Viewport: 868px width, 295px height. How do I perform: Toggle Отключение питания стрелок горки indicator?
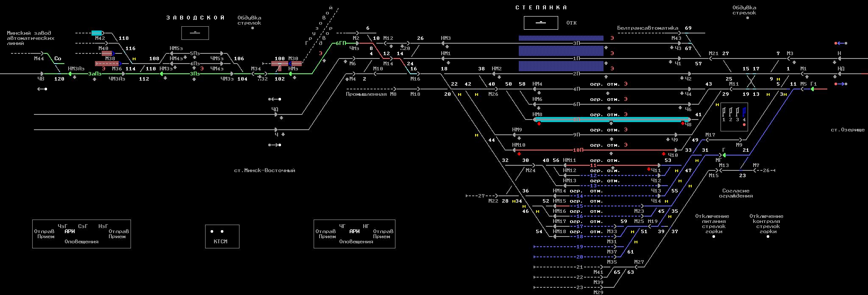(714, 237)
